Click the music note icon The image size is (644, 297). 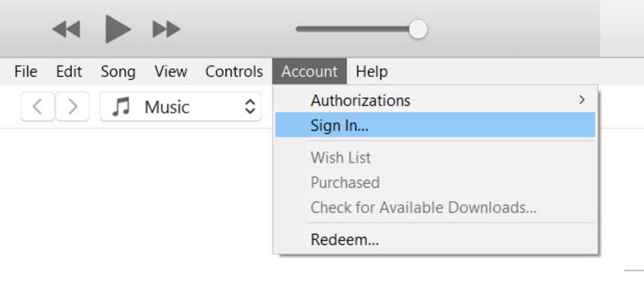[121, 107]
